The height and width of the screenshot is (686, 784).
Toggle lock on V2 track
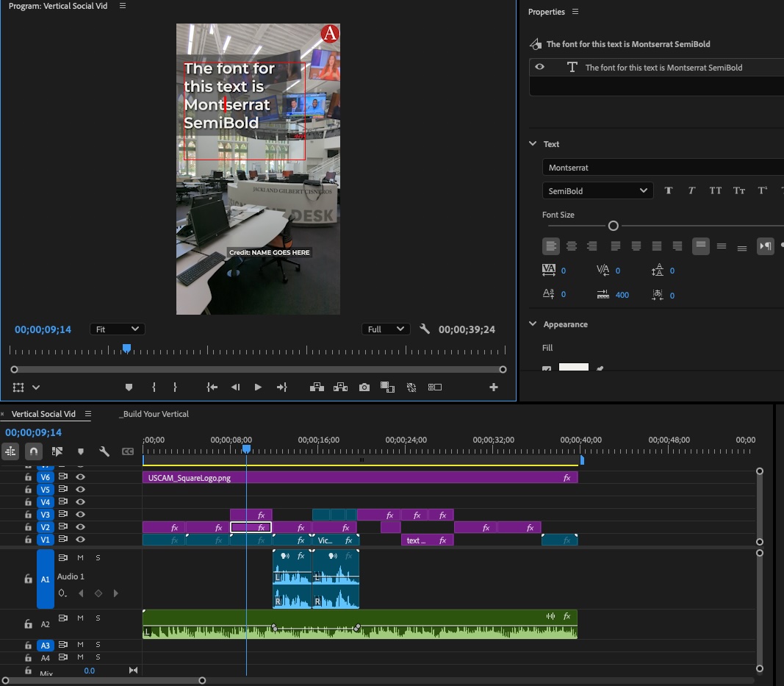[28, 527]
